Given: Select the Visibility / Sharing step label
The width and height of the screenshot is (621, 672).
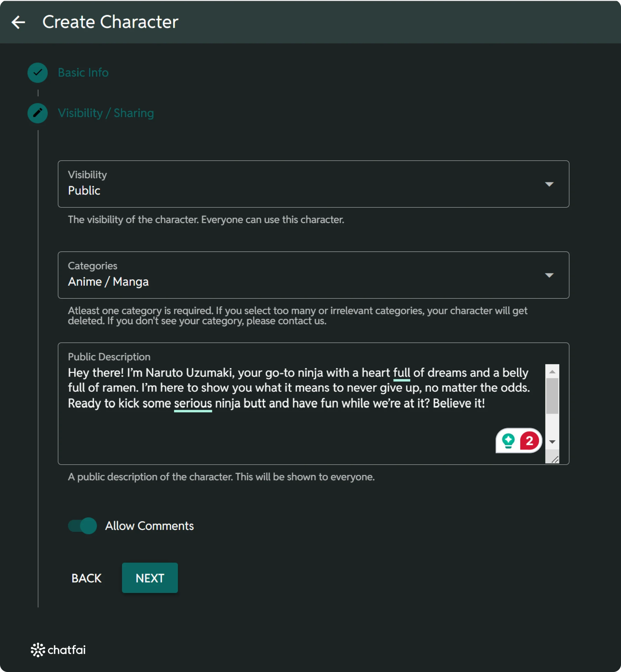Looking at the screenshot, I should (106, 113).
